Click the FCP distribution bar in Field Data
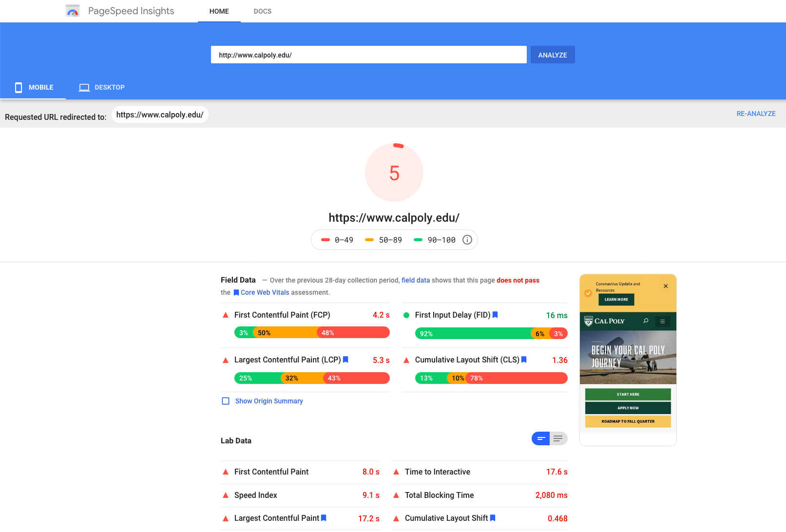786x532 pixels. click(312, 333)
